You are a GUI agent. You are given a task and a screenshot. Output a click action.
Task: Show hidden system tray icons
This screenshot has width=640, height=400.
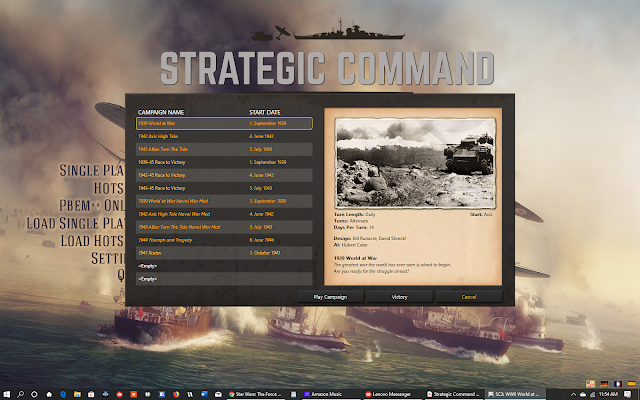573,394
